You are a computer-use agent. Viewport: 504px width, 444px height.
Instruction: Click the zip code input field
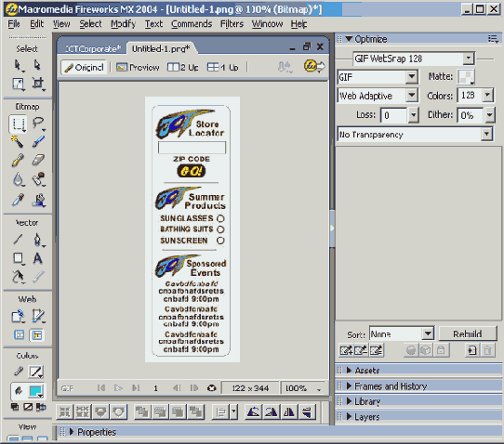pos(192,148)
